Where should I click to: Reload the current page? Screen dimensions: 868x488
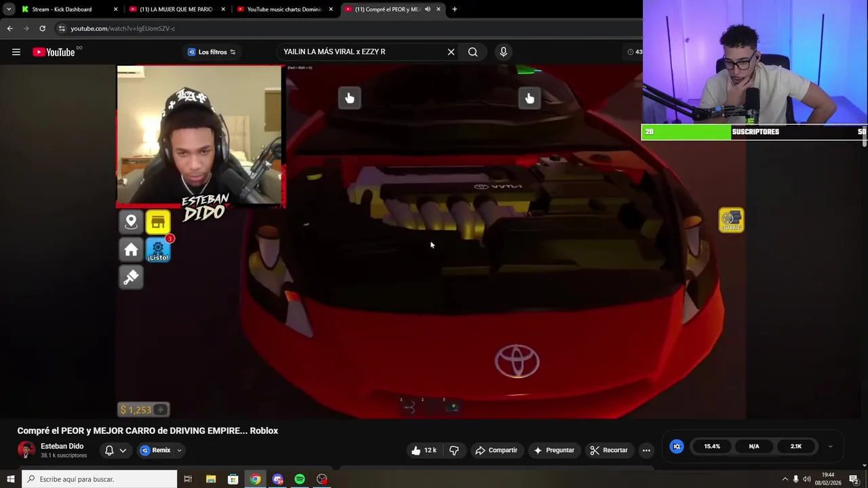pos(42,28)
